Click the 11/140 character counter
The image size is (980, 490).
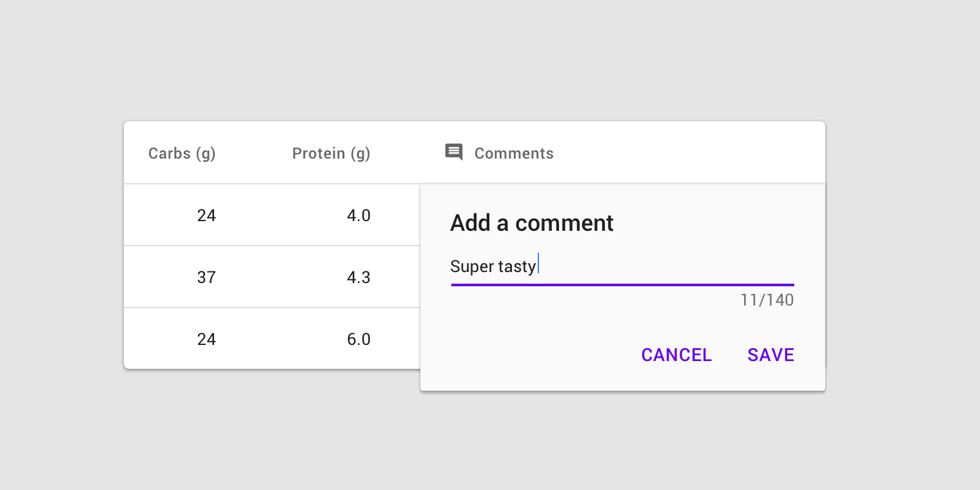point(767,300)
